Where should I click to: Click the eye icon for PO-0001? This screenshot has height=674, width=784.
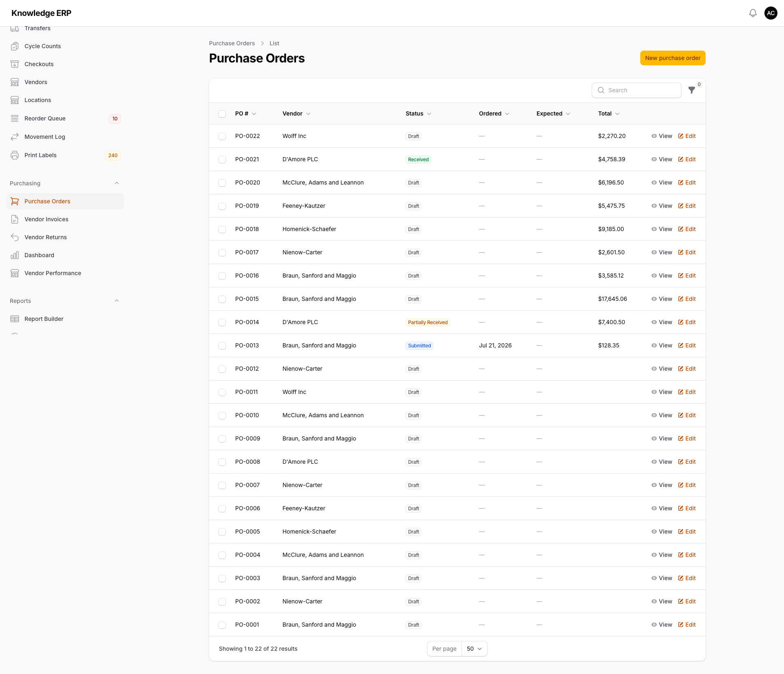654,625
